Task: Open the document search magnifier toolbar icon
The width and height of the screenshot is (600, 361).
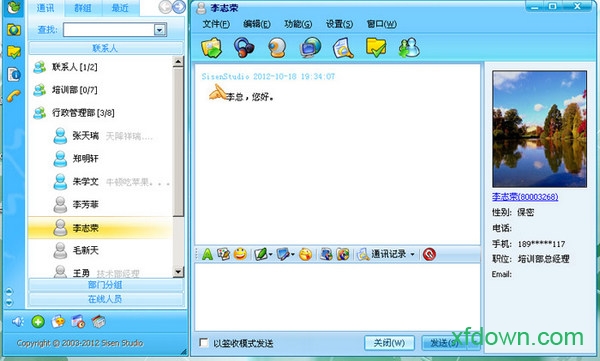Action: (343, 48)
